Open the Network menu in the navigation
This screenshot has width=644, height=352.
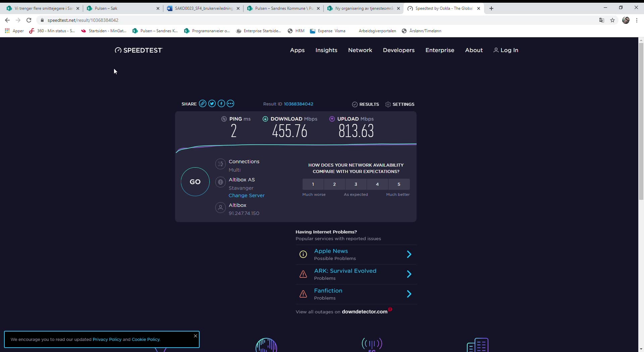[x=360, y=50]
